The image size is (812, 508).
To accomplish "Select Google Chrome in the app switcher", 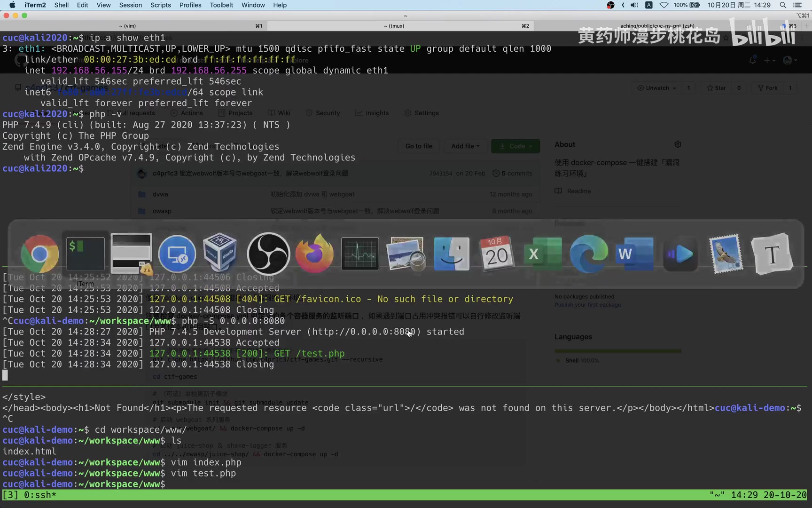I will (x=39, y=254).
